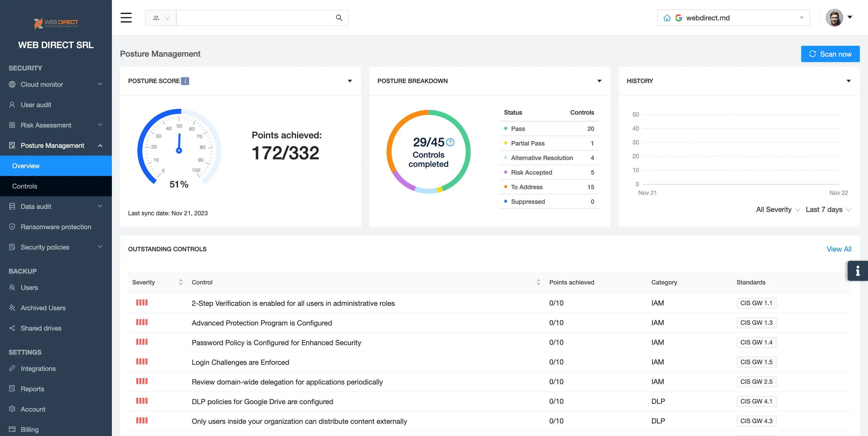Click the Posture Score info icon
868x436 pixels.
(x=185, y=81)
